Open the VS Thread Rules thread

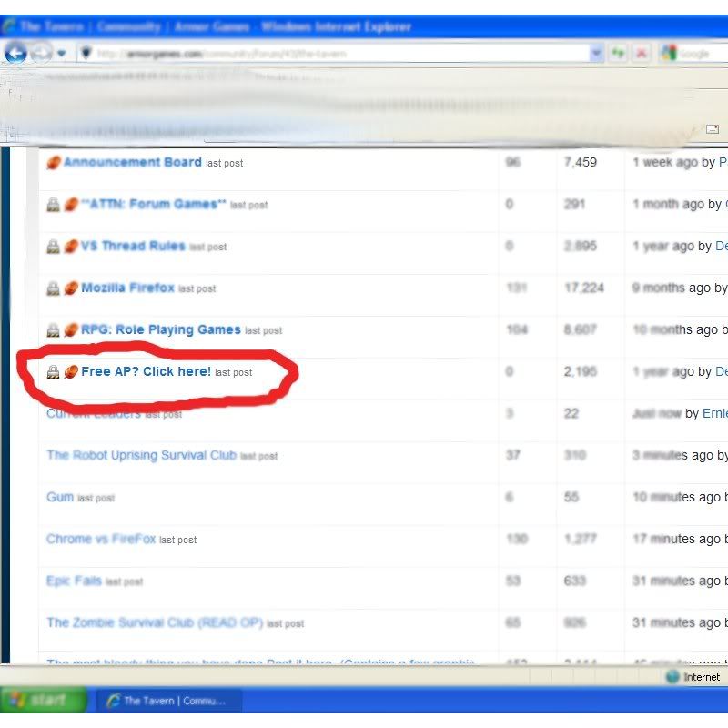(x=133, y=246)
